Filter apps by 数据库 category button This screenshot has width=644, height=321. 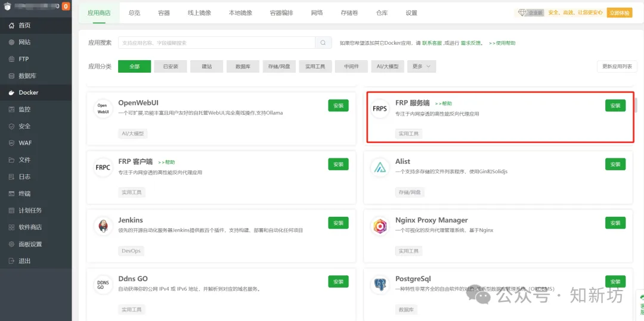(243, 67)
